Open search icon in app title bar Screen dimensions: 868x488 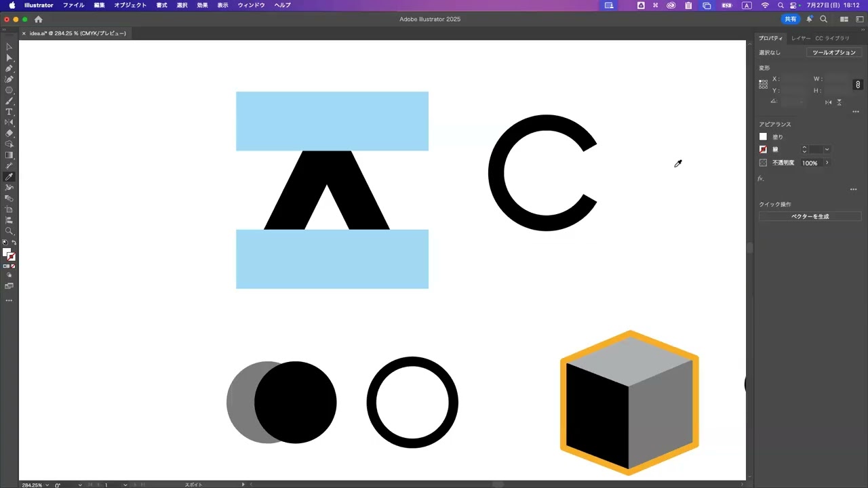(823, 20)
